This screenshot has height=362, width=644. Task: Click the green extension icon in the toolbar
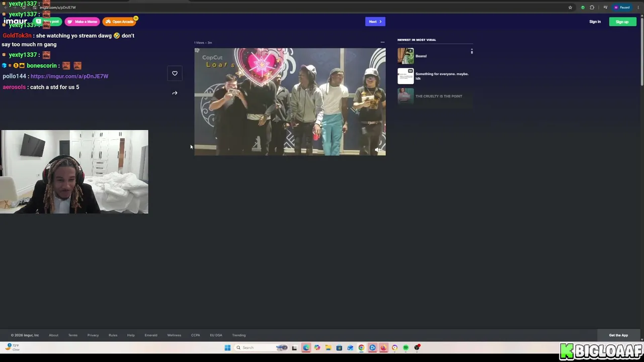(x=583, y=8)
